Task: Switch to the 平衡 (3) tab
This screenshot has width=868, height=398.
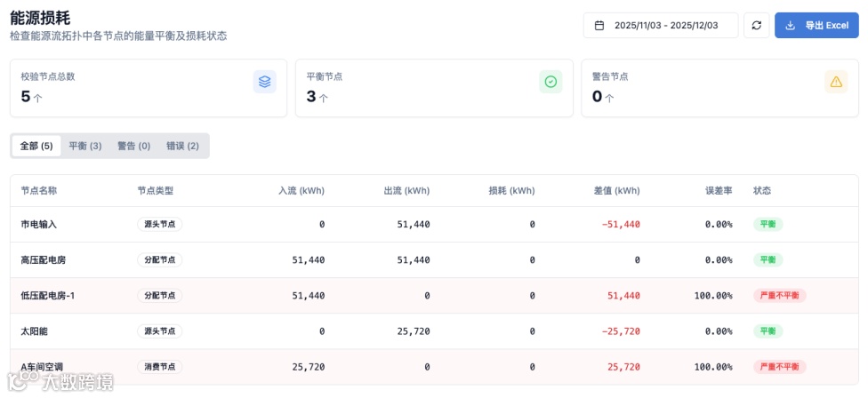Action: pyautogui.click(x=85, y=146)
